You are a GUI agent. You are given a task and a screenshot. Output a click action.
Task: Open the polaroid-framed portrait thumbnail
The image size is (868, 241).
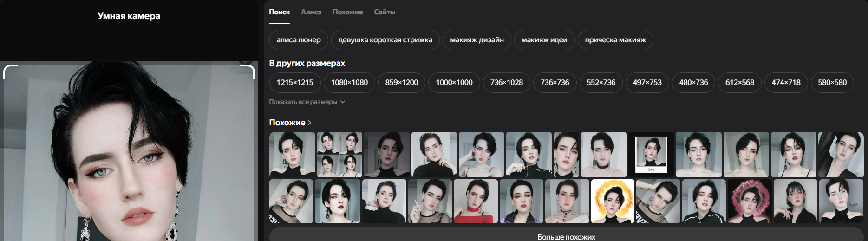[651, 155]
